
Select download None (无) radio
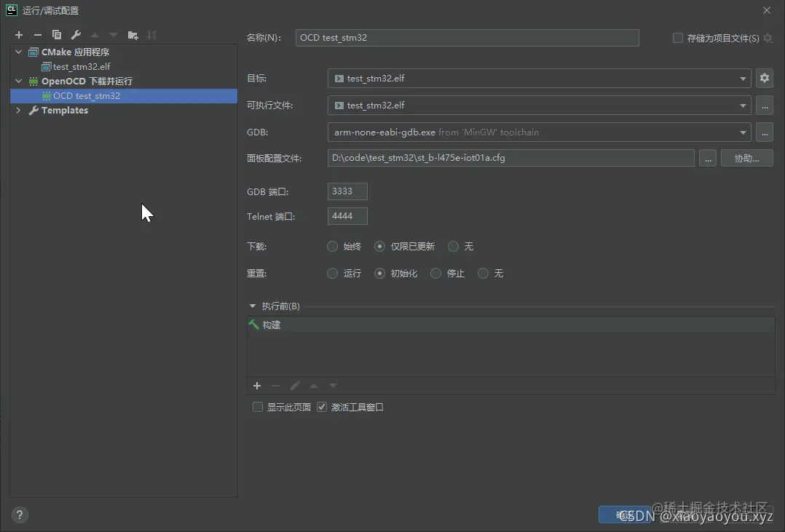pos(453,246)
